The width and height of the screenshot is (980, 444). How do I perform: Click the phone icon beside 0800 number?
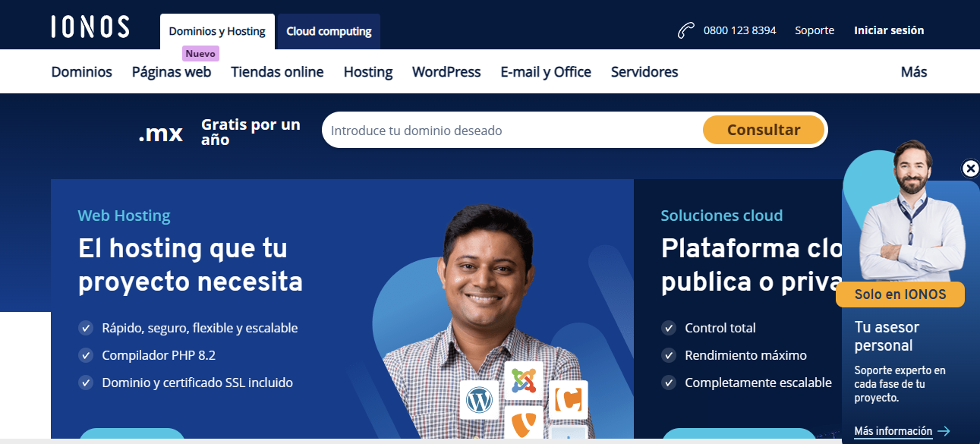pos(686,30)
